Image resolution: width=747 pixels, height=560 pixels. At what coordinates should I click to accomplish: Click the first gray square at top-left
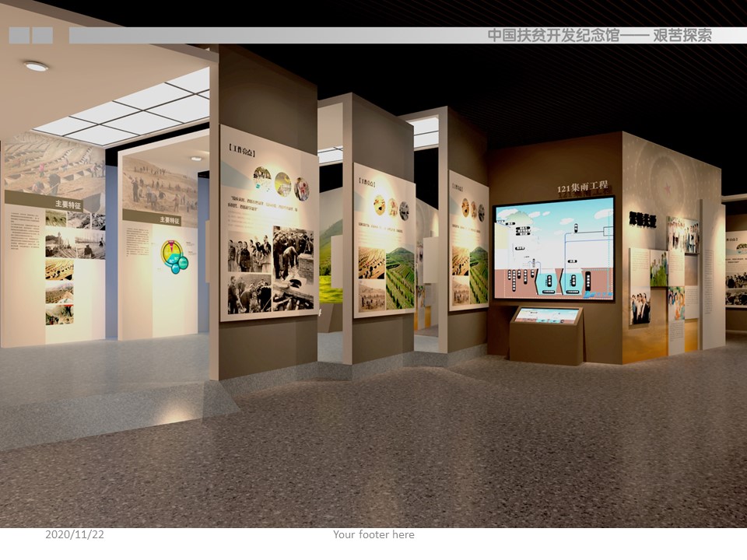coord(19,35)
